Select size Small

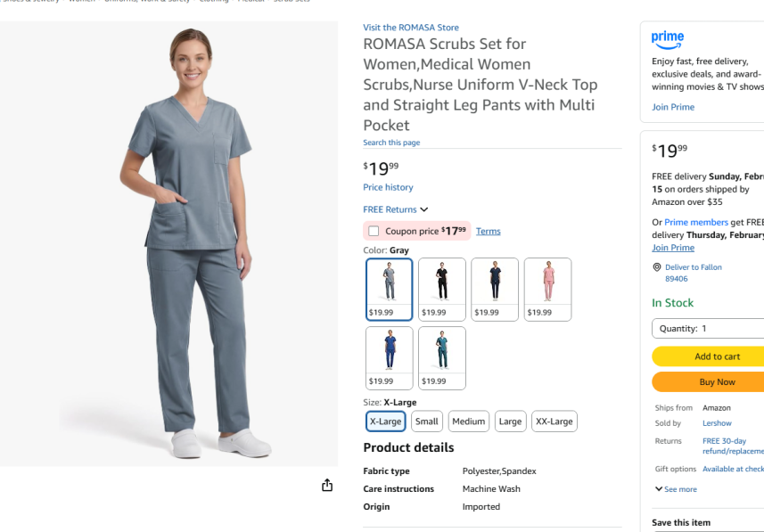427,422
